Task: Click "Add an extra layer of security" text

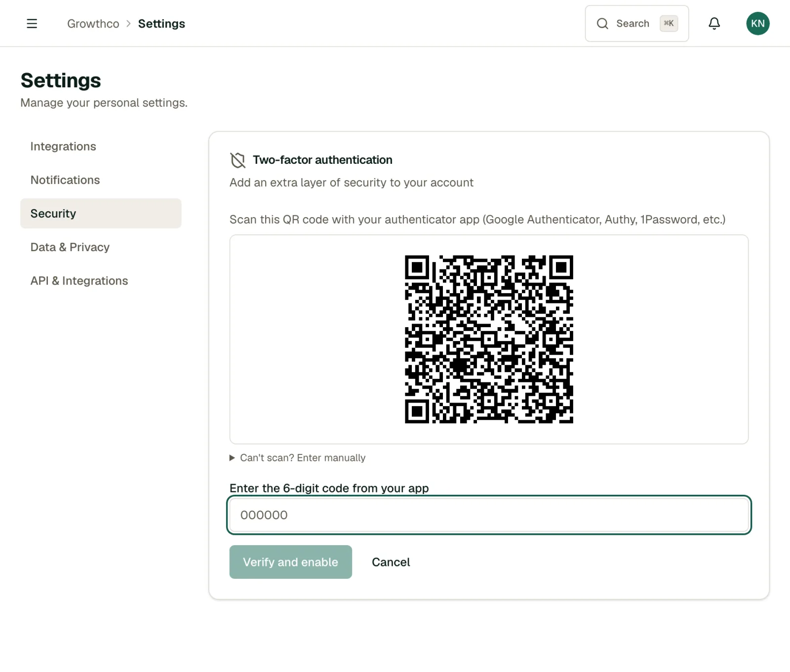Action: [x=351, y=183]
